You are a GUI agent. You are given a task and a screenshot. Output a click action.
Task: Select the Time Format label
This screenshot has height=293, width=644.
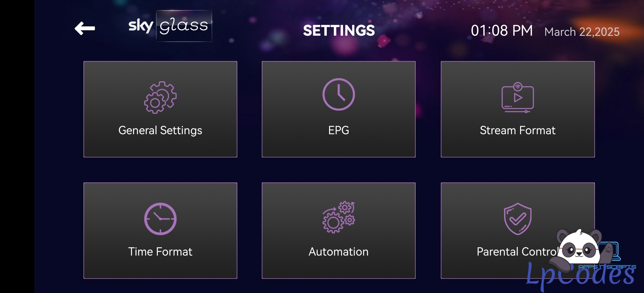coord(160,252)
